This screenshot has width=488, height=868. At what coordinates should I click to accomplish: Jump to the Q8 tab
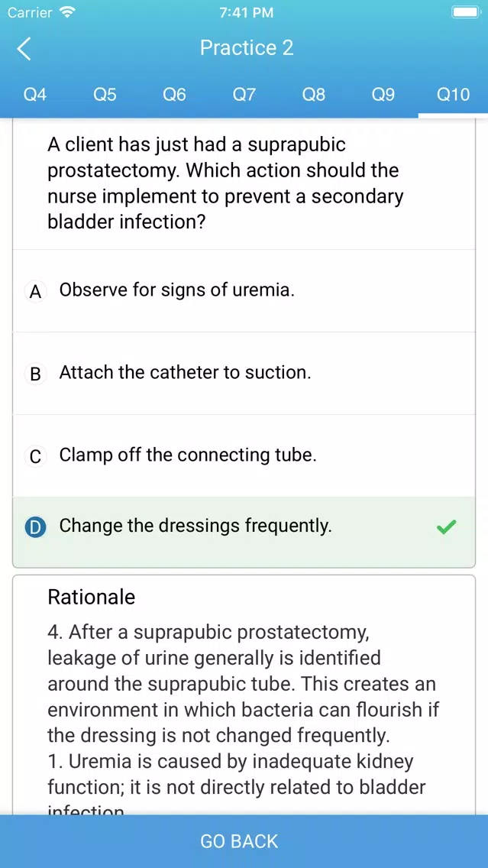[314, 95]
